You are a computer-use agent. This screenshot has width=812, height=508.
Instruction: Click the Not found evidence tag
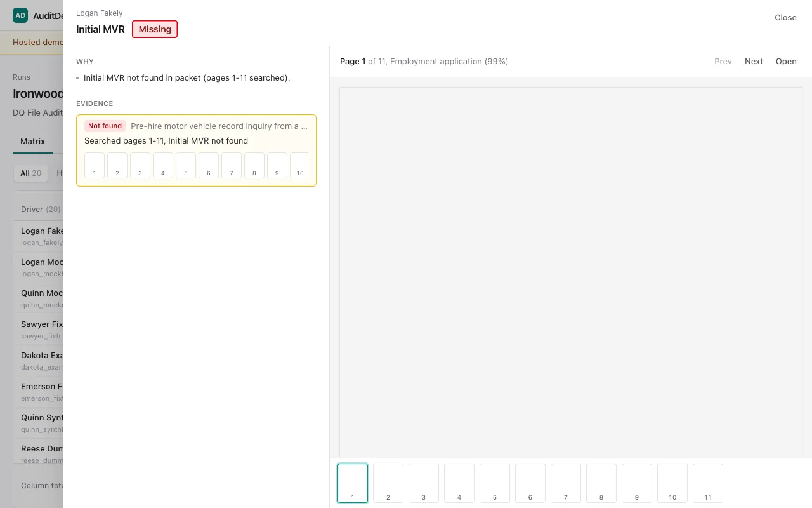tap(105, 126)
